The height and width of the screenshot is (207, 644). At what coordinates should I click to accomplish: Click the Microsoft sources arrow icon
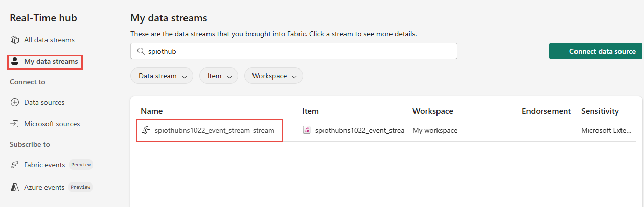[x=15, y=124]
